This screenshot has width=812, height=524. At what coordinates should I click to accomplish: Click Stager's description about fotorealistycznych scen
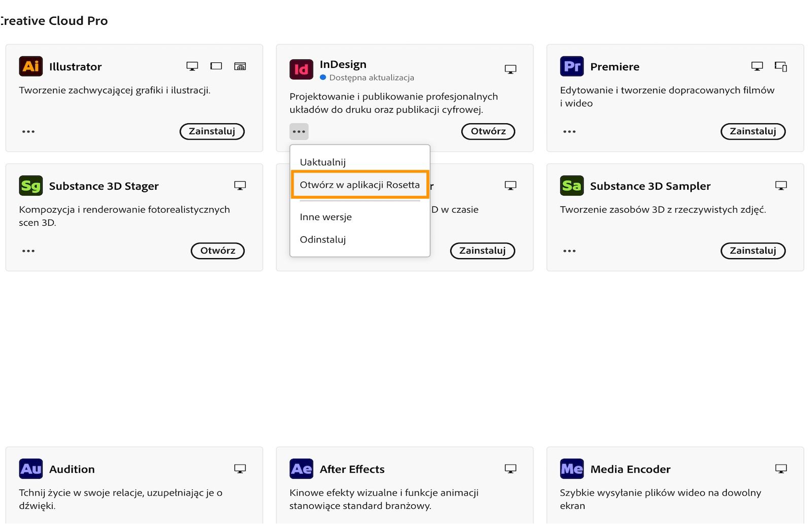[x=124, y=216]
